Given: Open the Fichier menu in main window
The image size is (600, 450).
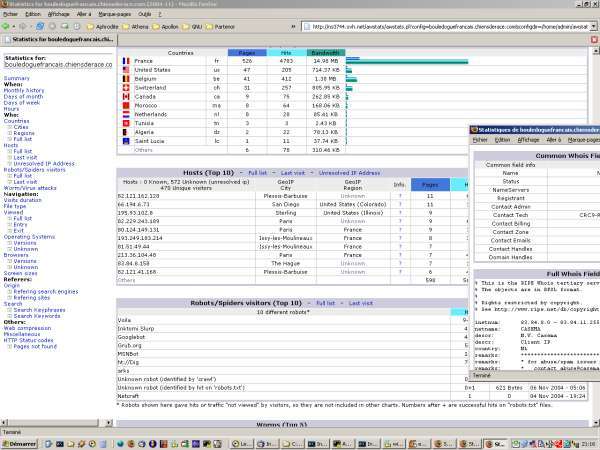Looking at the screenshot, I should coord(10,14).
